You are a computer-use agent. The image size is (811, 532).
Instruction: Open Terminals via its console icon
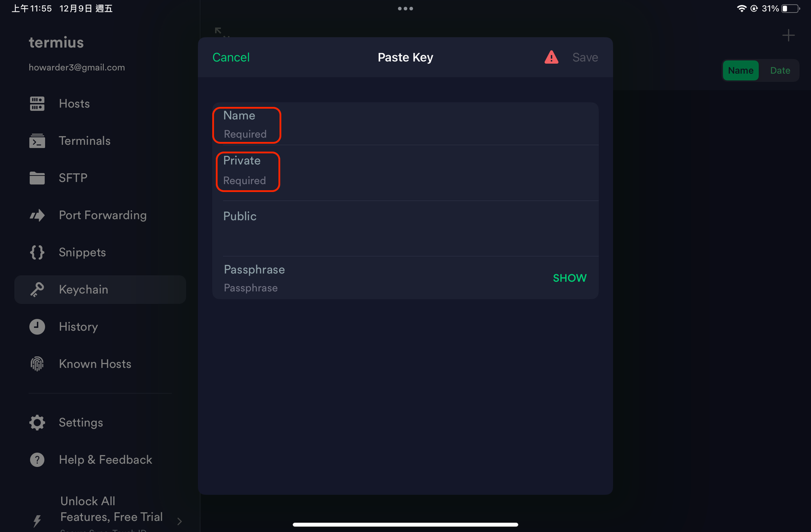(37, 141)
